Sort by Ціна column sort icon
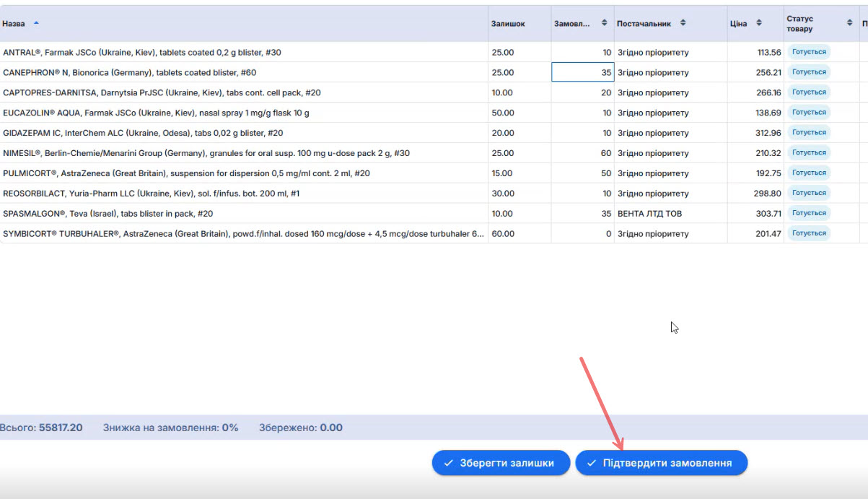 758,23
